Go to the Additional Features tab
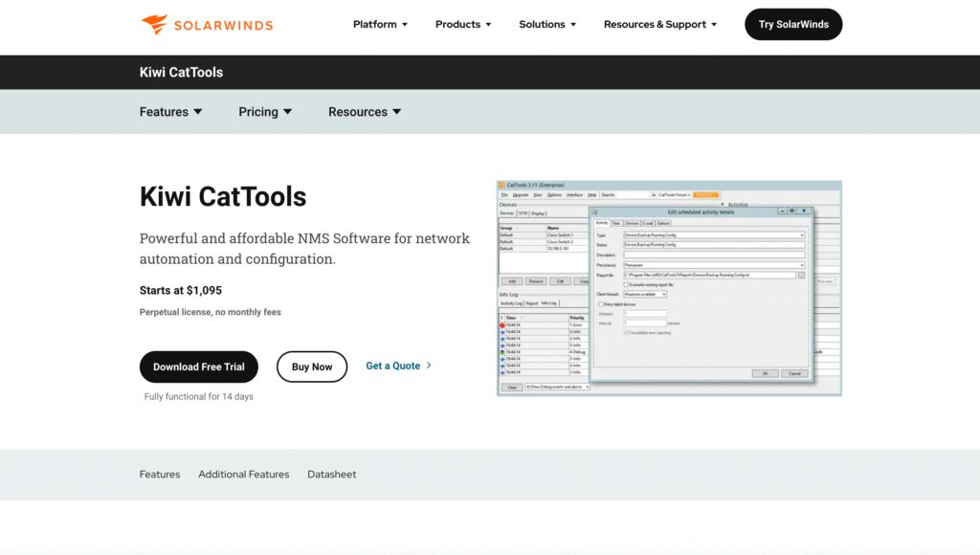The width and height of the screenshot is (980, 555). (x=244, y=475)
